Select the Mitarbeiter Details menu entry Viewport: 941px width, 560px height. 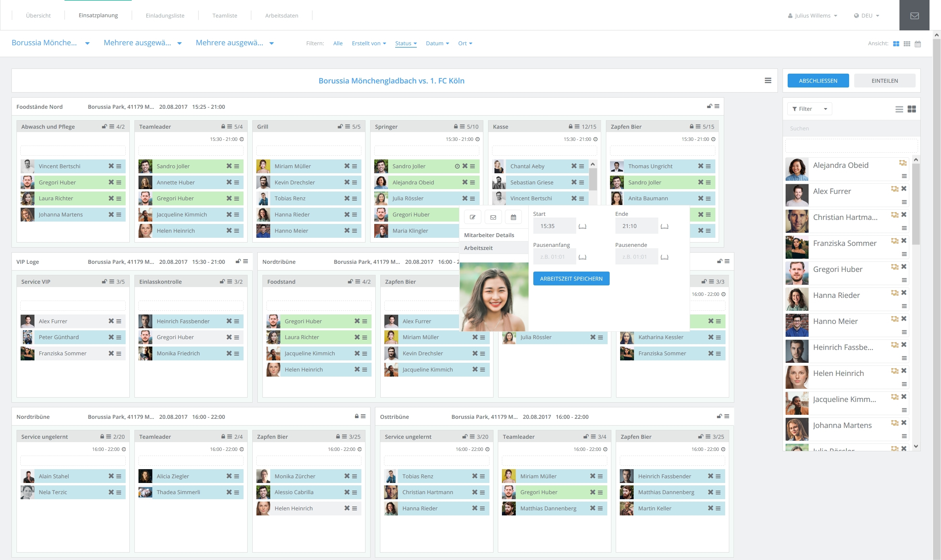[x=489, y=235]
